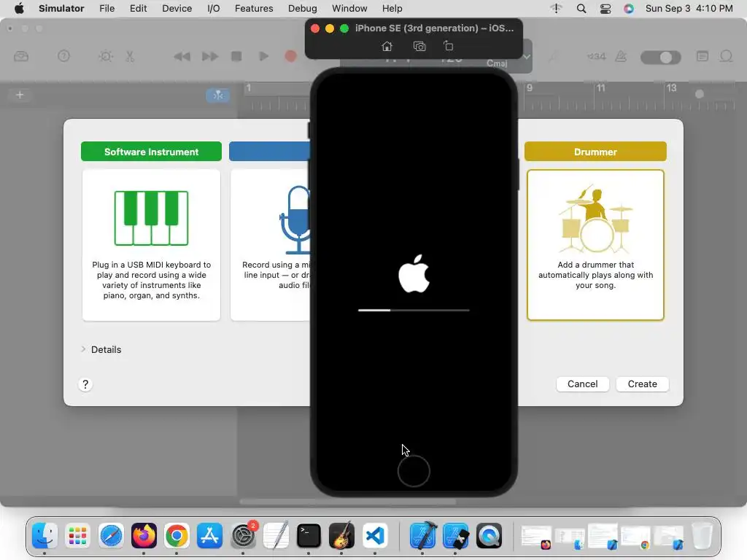
Task: Take a simulator screenshot with camera icon
Action: click(x=419, y=46)
